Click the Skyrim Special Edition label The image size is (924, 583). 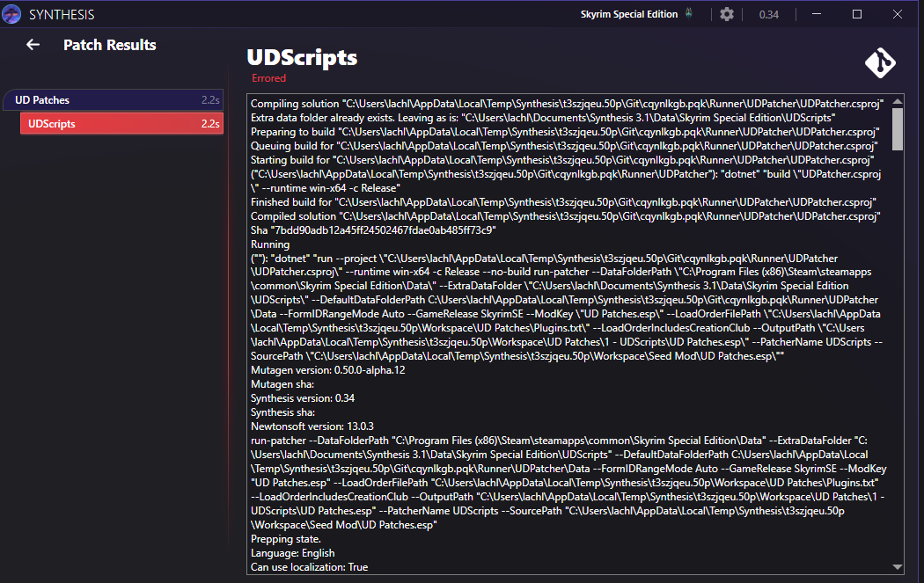click(x=629, y=14)
